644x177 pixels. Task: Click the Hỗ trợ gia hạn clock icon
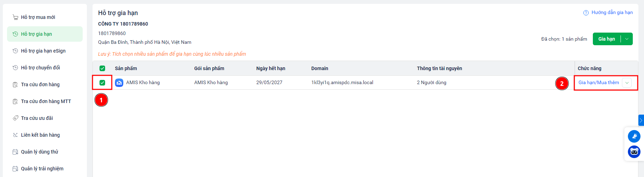(x=15, y=34)
